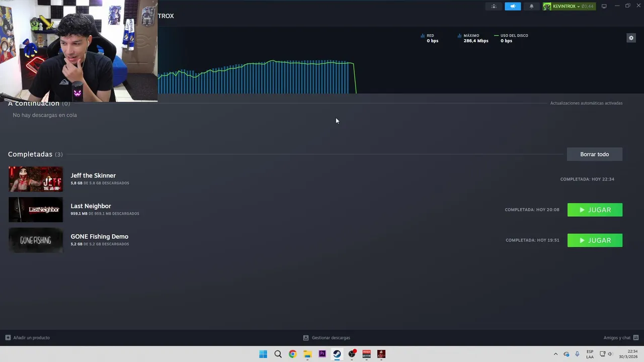Click the Completadas (3) header
Viewport: 644px width, 362px height.
click(35, 154)
